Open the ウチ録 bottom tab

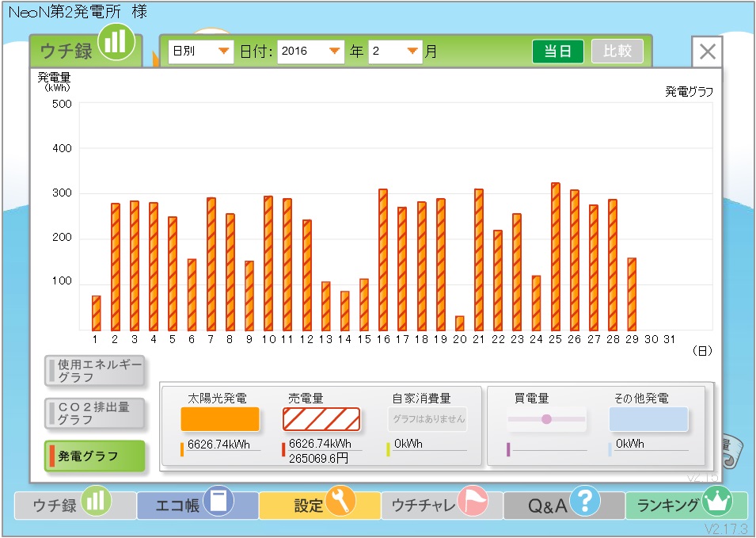click(74, 506)
